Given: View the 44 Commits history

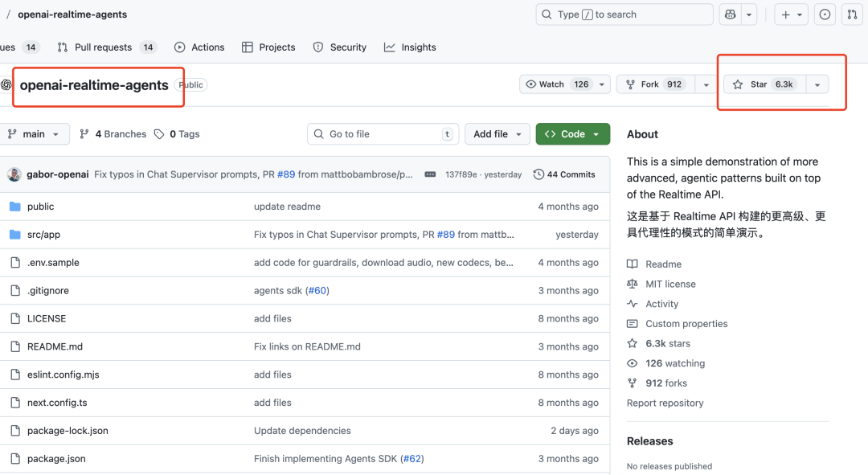Looking at the screenshot, I should [x=564, y=174].
